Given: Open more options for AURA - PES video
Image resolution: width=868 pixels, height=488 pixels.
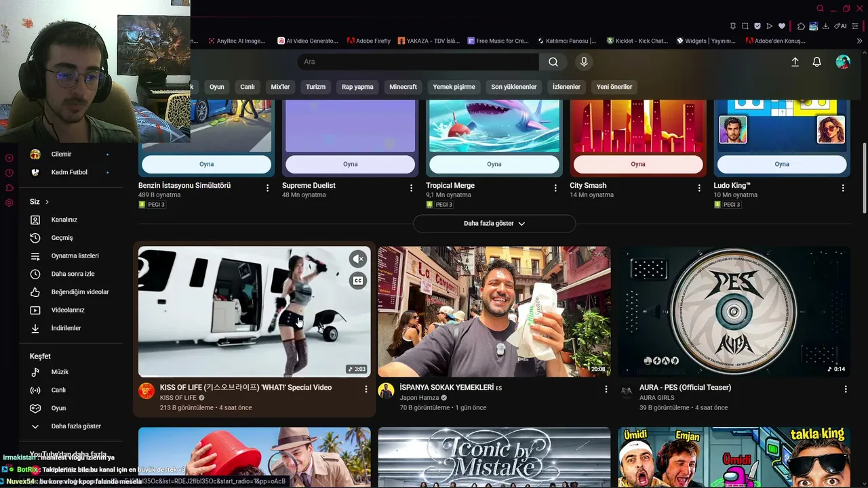Looking at the screenshot, I should coord(846,389).
